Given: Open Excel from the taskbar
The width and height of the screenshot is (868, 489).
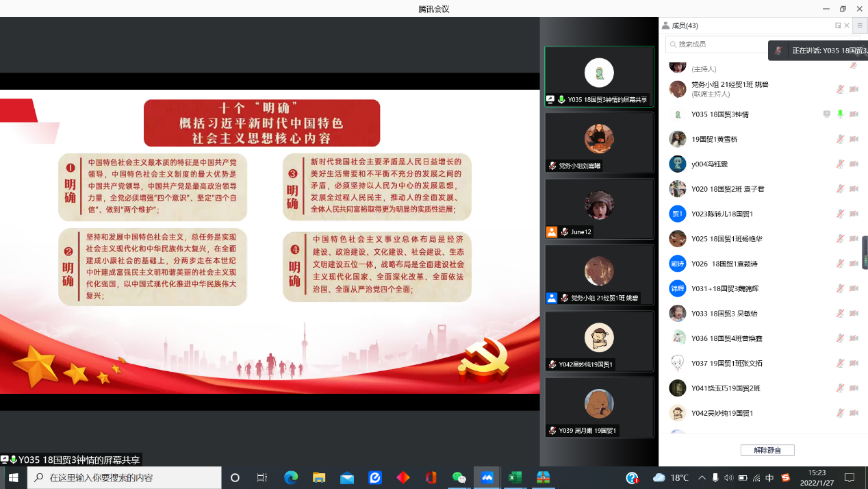Looking at the screenshot, I should coord(515,477).
